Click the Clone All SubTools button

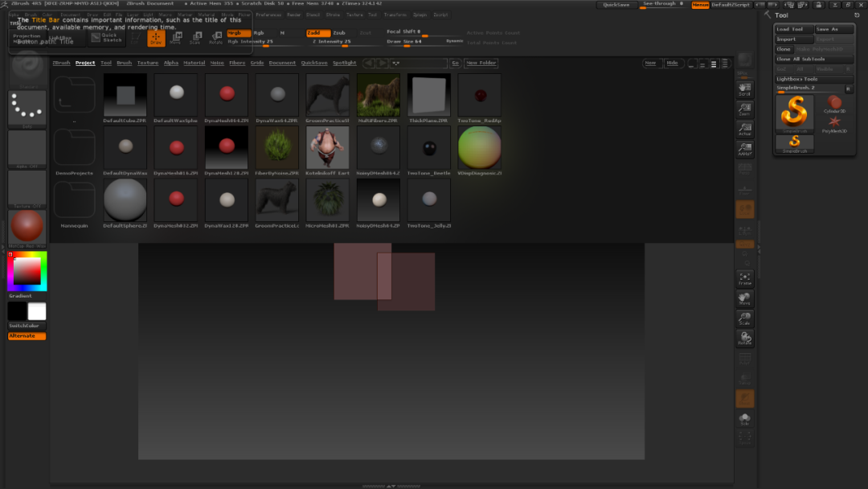click(x=813, y=60)
